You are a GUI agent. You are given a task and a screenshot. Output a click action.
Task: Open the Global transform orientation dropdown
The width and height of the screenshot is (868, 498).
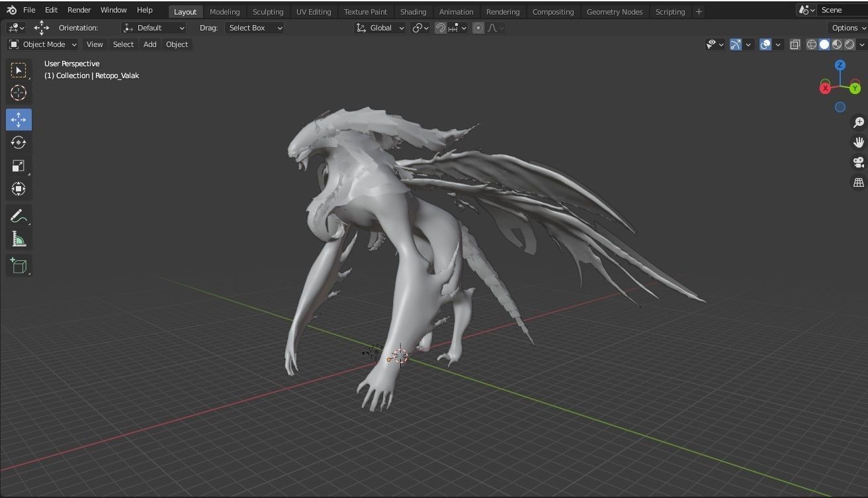pyautogui.click(x=380, y=28)
